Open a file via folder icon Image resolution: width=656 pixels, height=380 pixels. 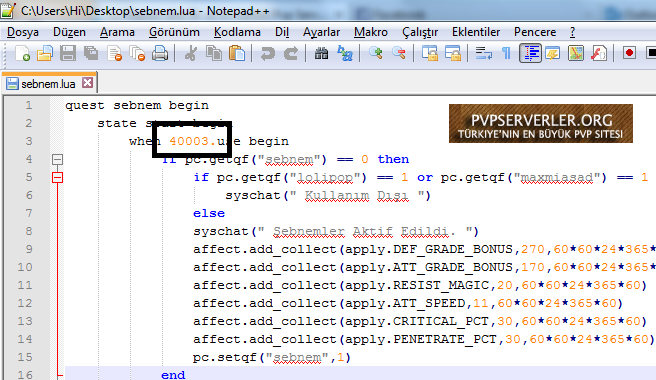(45, 54)
